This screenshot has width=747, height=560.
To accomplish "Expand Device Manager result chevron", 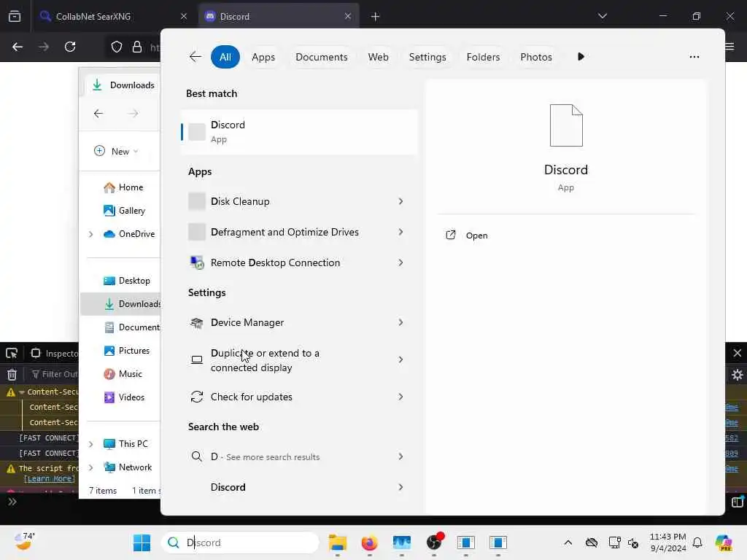I will [x=400, y=322].
